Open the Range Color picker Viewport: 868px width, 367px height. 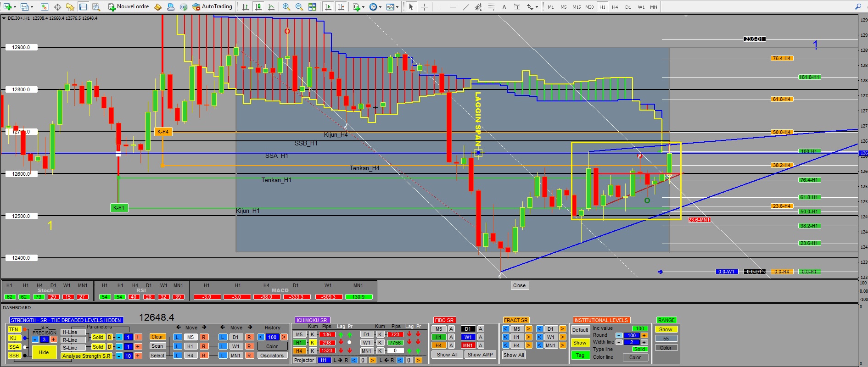(x=666, y=348)
